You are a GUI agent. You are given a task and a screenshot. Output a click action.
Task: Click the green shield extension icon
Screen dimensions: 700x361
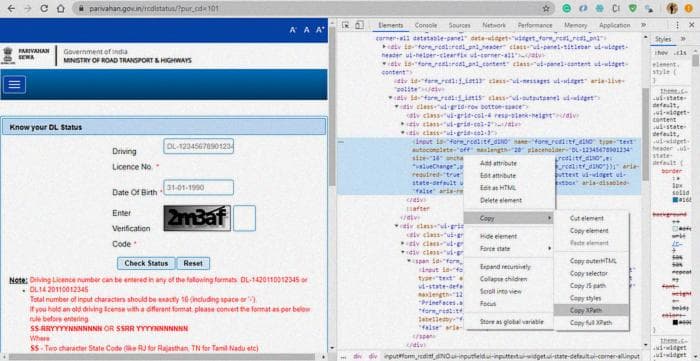point(633,8)
